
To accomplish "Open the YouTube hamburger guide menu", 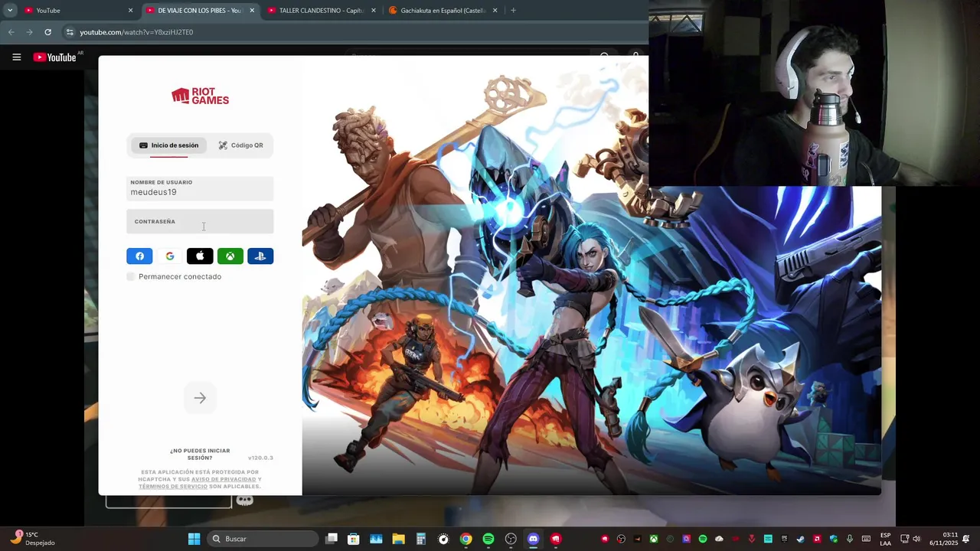I will pos(16,57).
